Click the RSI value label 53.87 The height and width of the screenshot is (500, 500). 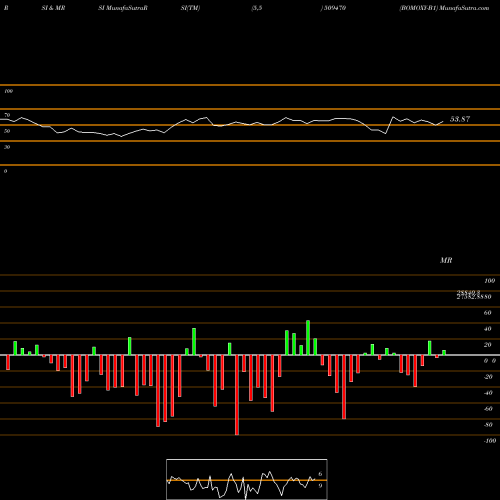tap(460, 119)
